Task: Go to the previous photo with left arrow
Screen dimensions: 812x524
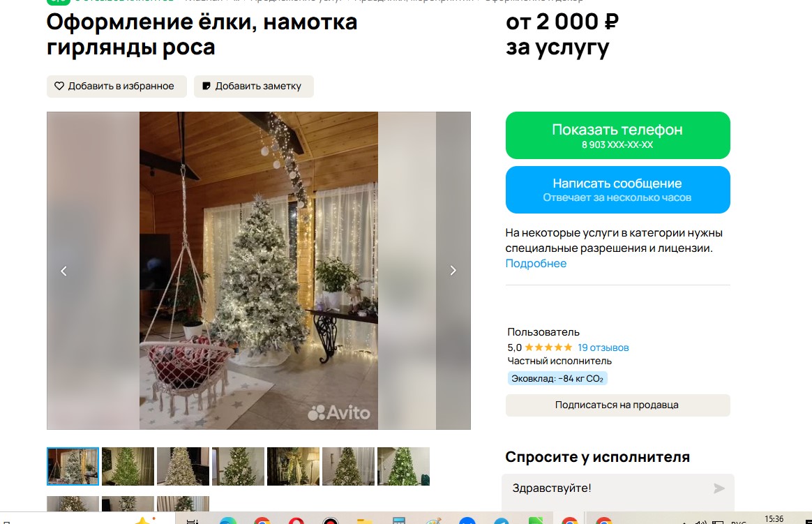Action: (x=63, y=271)
